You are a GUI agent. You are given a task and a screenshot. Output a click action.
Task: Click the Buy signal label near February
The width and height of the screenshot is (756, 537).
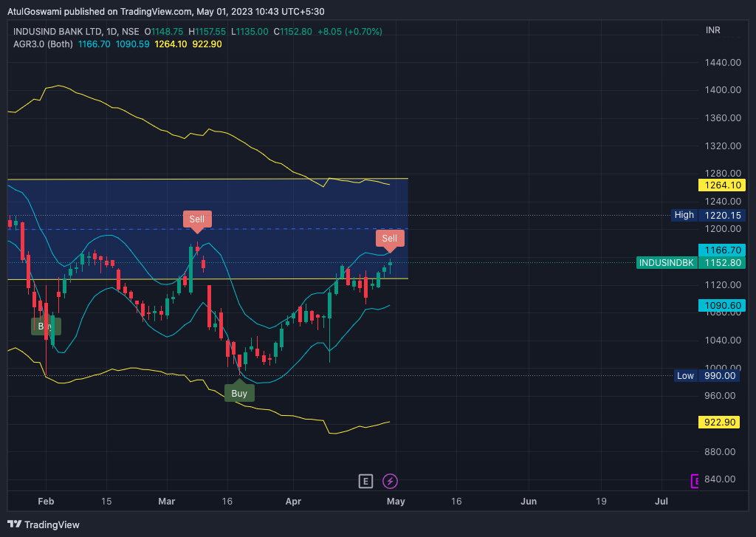[x=47, y=326]
